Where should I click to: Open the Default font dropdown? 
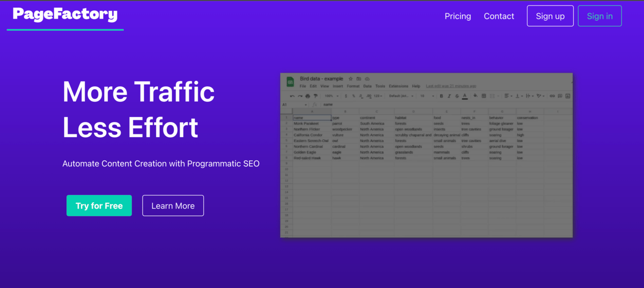click(x=401, y=96)
